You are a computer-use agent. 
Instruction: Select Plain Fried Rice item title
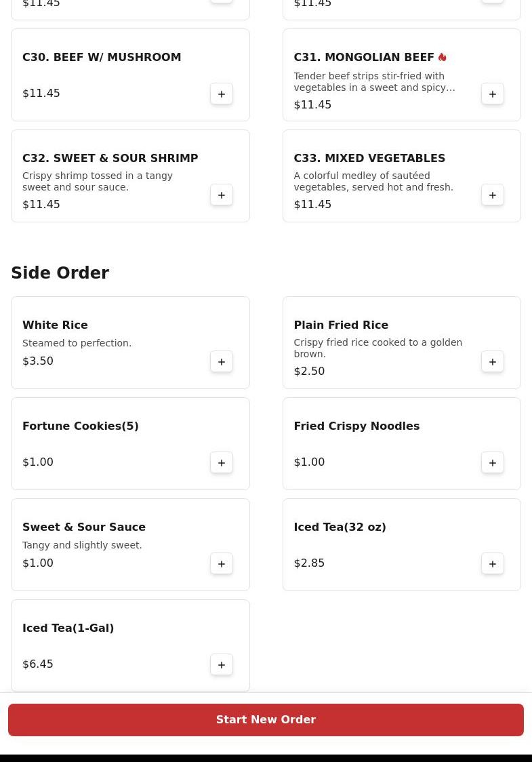[341, 325]
